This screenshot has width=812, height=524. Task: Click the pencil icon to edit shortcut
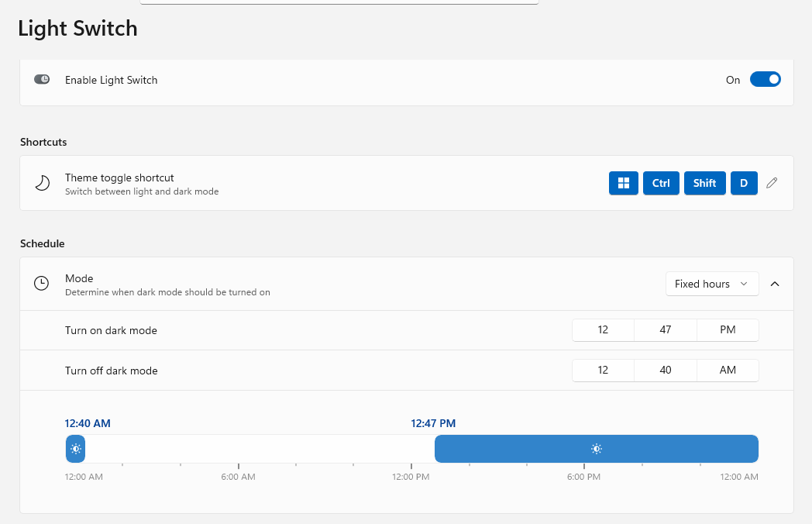(x=771, y=183)
